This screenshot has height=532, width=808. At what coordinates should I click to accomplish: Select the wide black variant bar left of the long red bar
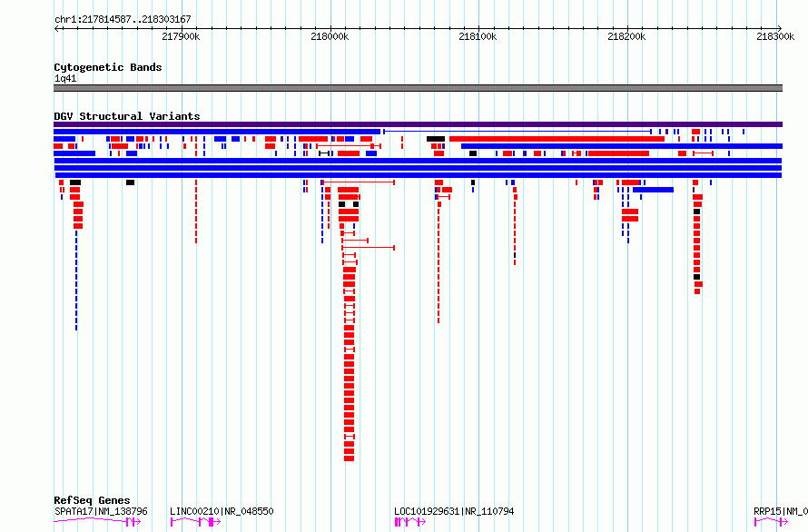tap(436, 139)
